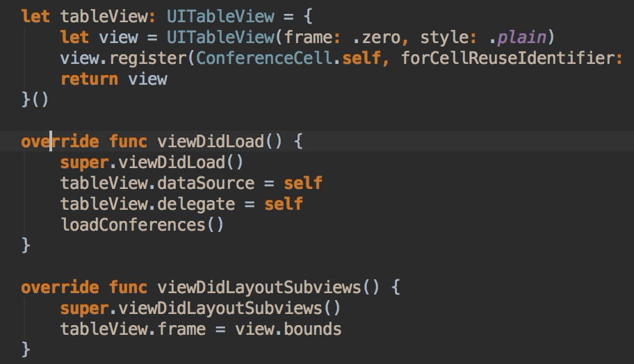Click ConferenceCell class reference
This screenshot has height=364, width=634.
[x=264, y=58]
